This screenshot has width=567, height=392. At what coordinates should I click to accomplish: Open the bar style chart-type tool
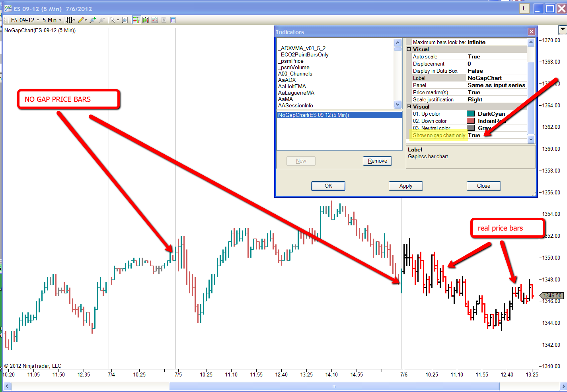pos(69,20)
